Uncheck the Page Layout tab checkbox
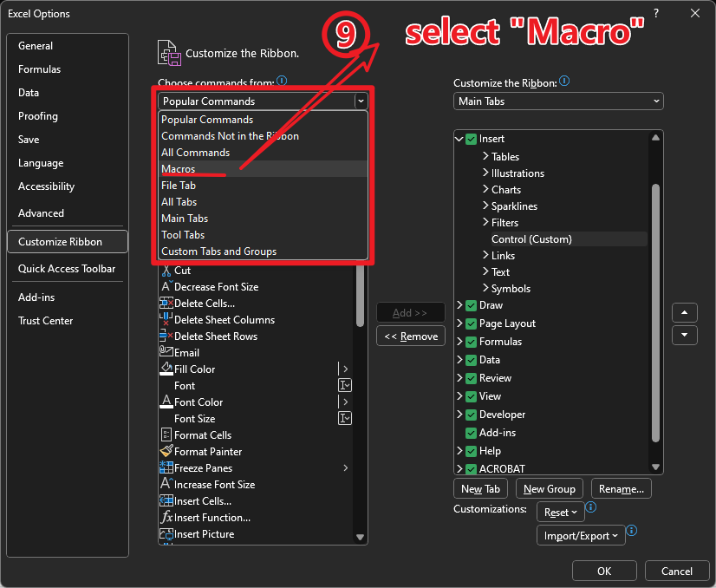This screenshot has width=716, height=588. [471, 323]
